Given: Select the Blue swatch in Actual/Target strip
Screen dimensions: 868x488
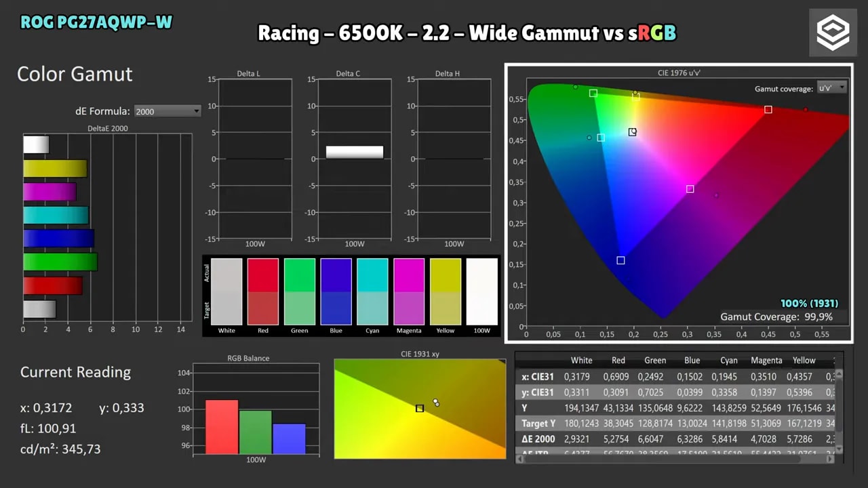Looking at the screenshot, I should click(x=336, y=291).
